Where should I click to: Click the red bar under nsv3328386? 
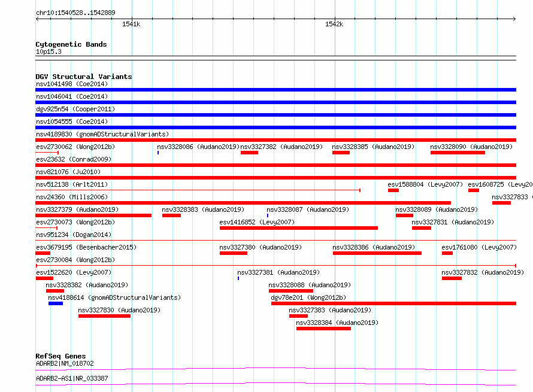coord(377,253)
